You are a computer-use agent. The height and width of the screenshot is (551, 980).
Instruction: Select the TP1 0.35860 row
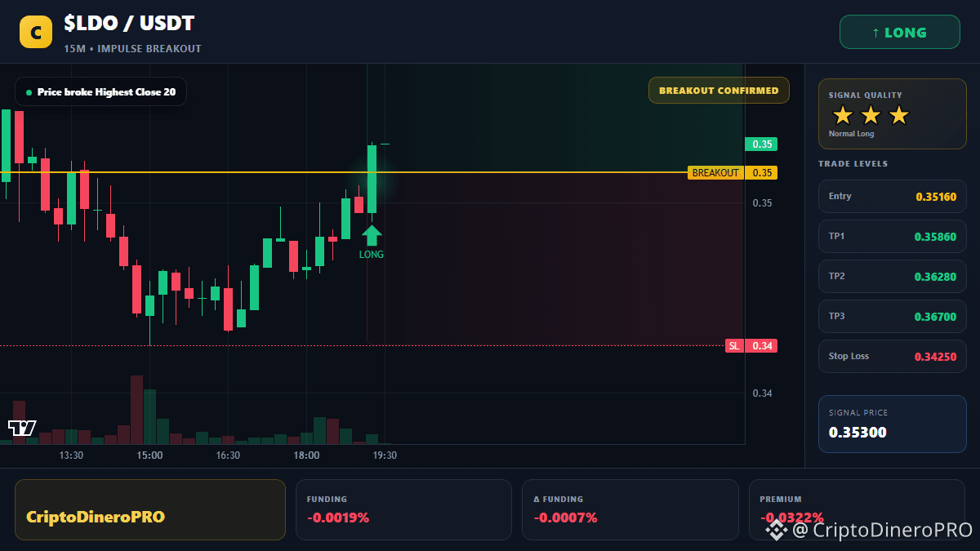[x=893, y=236]
